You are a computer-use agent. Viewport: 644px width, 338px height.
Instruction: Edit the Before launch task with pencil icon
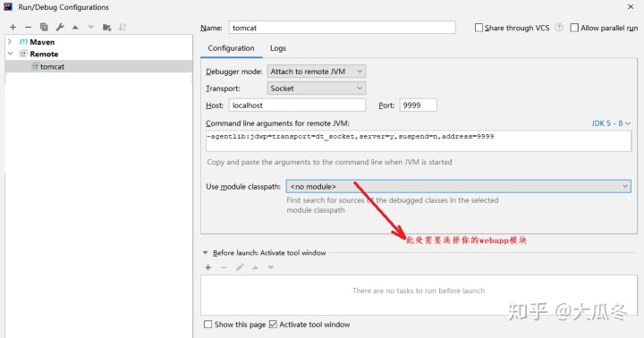(240, 267)
